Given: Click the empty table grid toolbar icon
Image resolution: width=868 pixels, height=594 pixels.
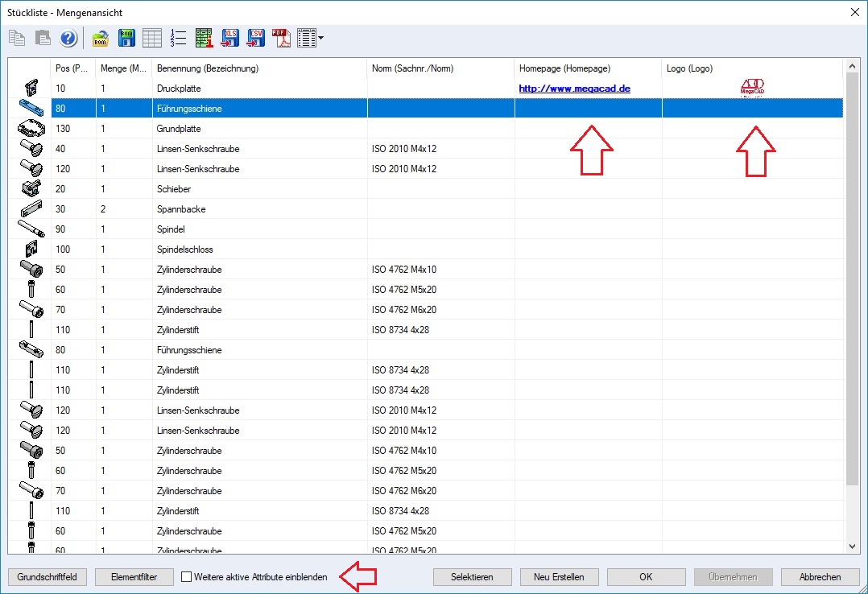Looking at the screenshot, I should [x=152, y=38].
